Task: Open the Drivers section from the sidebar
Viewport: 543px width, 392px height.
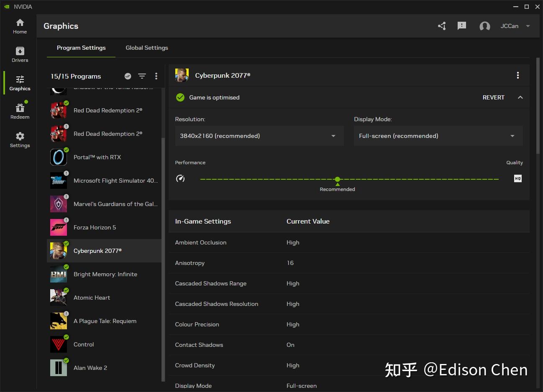Action: 20,54
